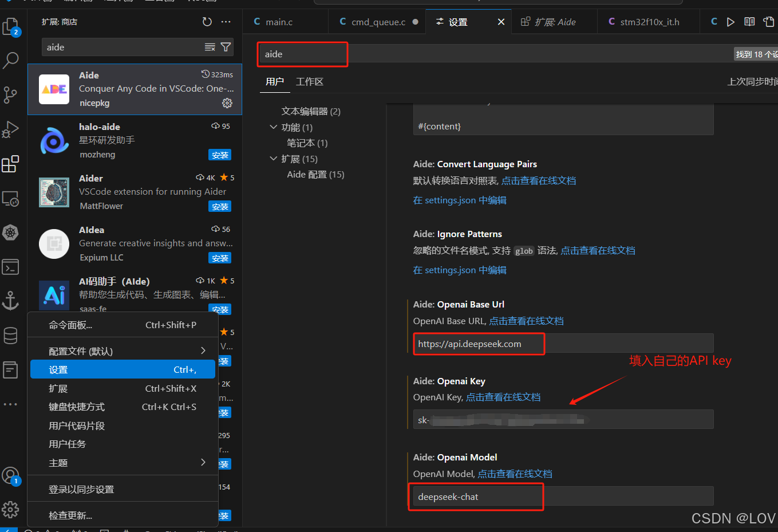Collapse the 功能 (1) tree node
The height and width of the screenshot is (532, 778).
coord(274,127)
